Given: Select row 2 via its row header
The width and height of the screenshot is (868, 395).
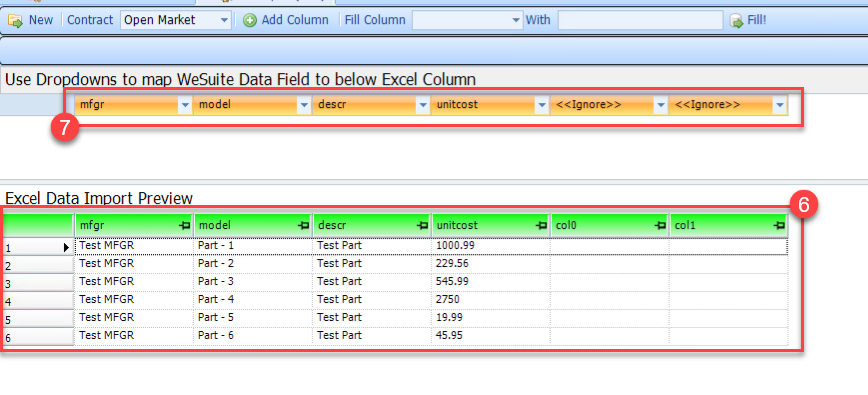Looking at the screenshot, I should (38, 265).
